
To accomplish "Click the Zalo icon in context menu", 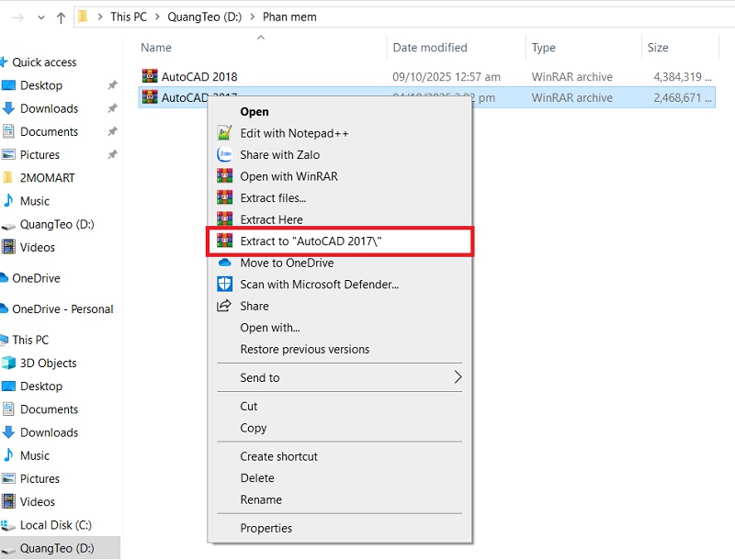I will pyautogui.click(x=225, y=154).
